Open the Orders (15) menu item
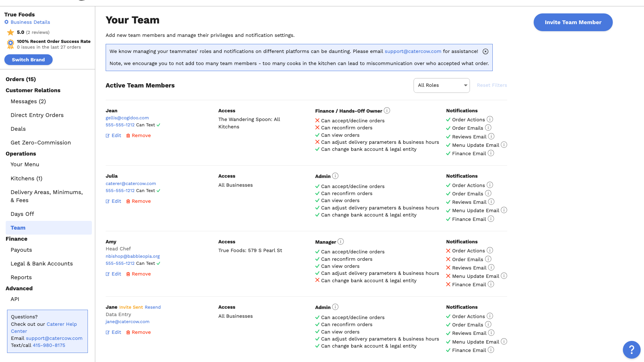The width and height of the screenshot is (644, 362). point(21,79)
